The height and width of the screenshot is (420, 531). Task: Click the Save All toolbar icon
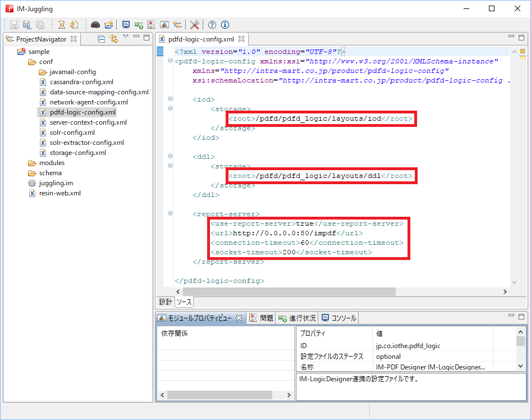40,25
